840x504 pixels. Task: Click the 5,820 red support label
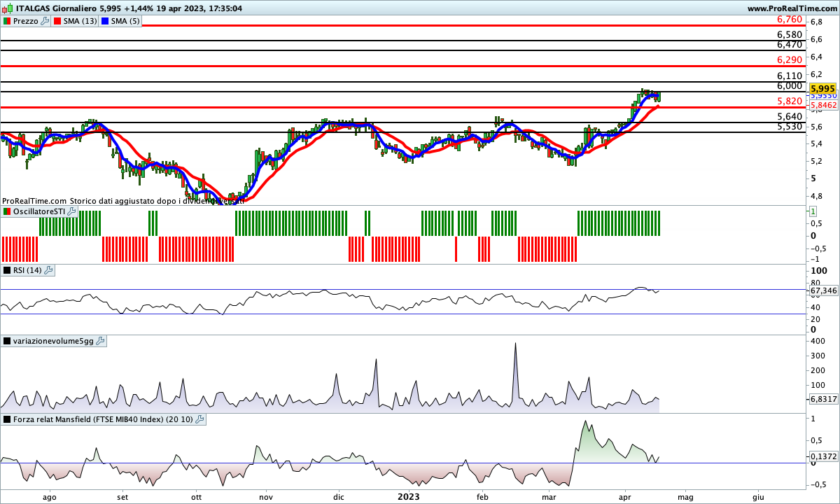(790, 101)
